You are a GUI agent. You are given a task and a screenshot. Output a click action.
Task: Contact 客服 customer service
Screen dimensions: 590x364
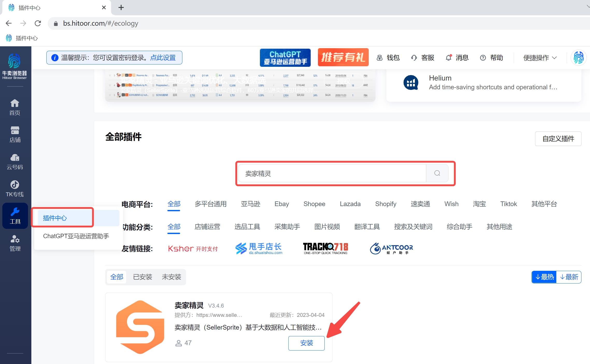point(423,58)
